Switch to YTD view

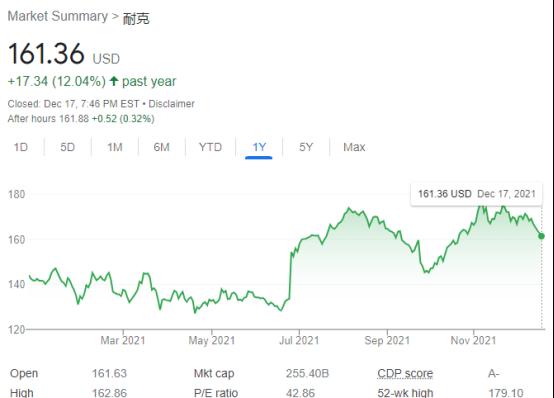pyautogui.click(x=210, y=147)
